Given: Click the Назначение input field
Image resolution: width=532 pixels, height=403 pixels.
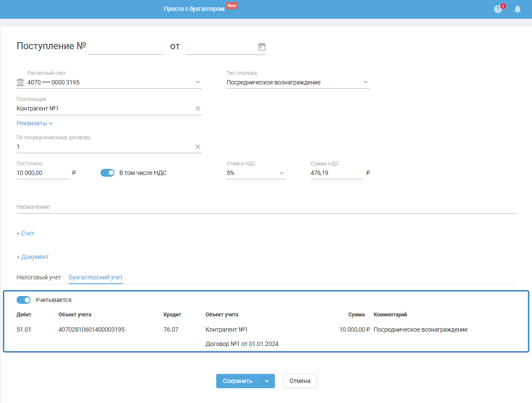Looking at the screenshot, I should coord(266,207).
